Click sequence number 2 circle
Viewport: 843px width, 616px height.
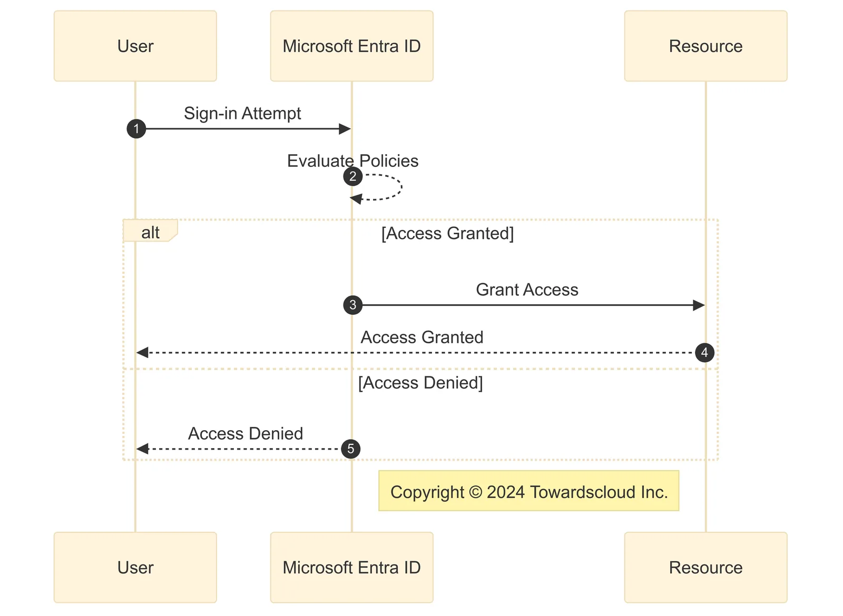pyautogui.click(x=353, y=176)
